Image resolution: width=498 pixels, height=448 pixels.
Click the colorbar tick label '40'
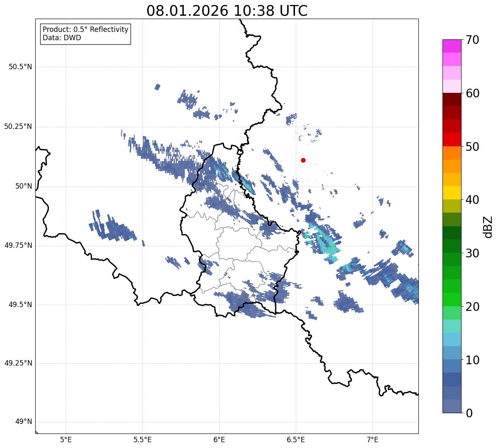point(472,200)
